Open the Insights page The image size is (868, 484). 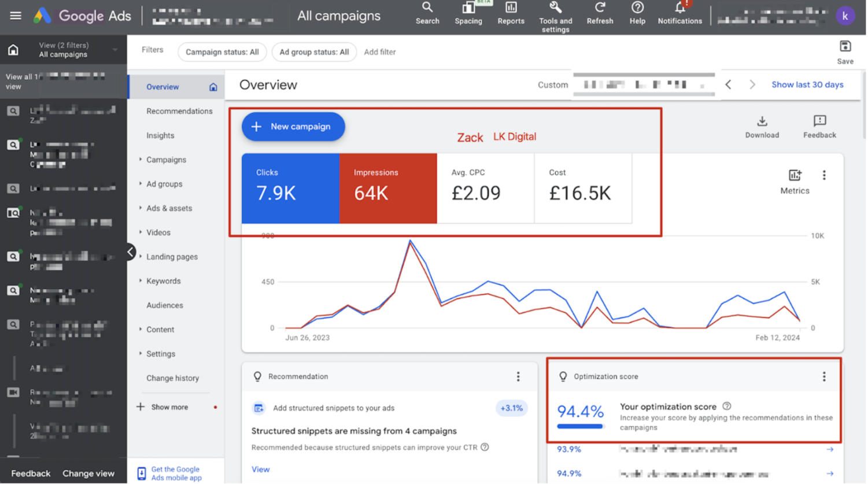(160, 135)
